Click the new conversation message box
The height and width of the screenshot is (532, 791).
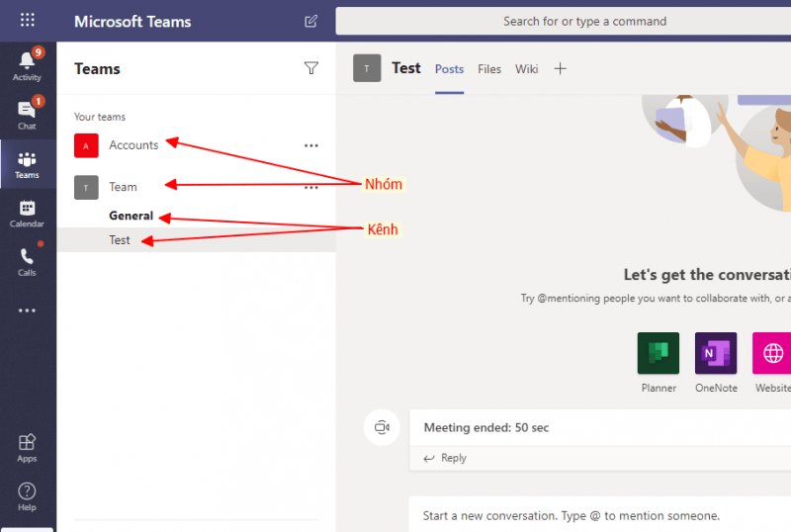(x=600, y=515)
